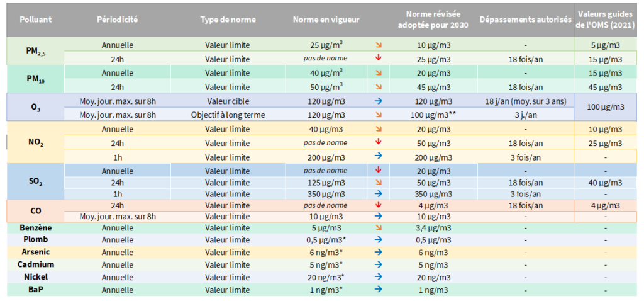The height and width of the screenshot is (301, 644).
Task: Select the Valeurs guides de l'OMS header
Action: pos(606,20)
